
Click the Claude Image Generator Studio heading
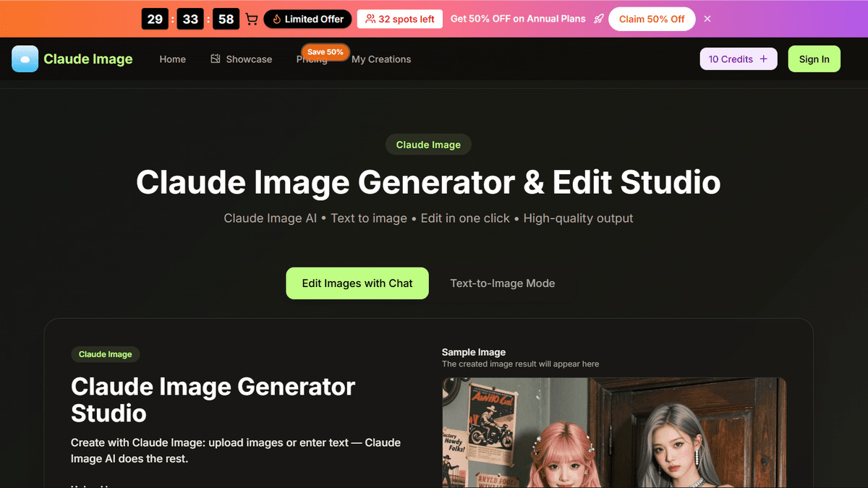(213, 400)
